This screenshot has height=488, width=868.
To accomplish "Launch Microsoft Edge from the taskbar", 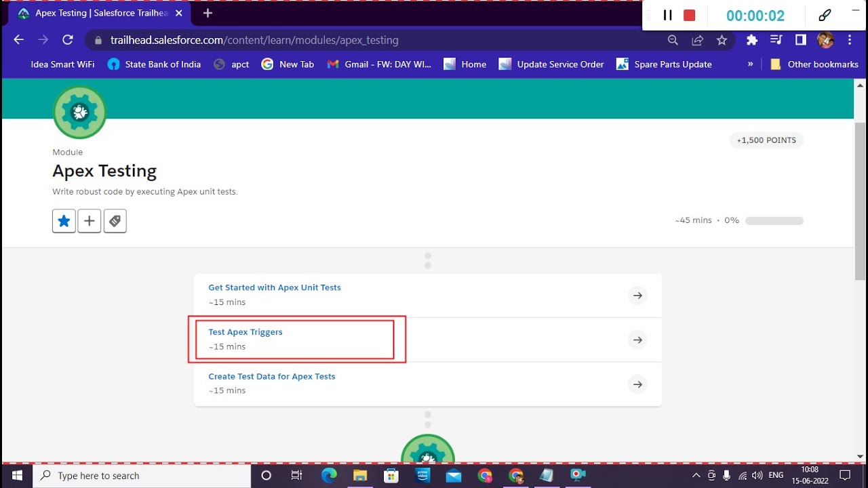I will (329, 476).
